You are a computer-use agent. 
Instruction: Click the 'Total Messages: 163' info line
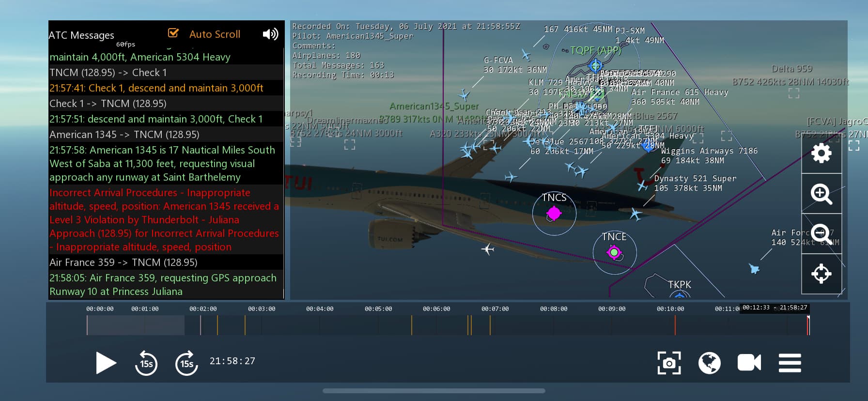coord(338,65)
